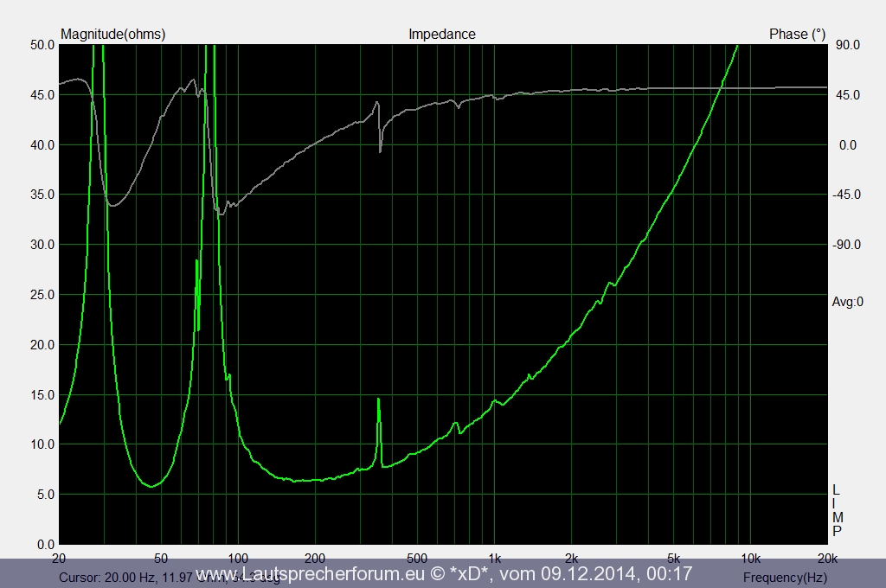The width and height of the screenshot is (886, 588).
Task: Click the Avg:0 indicator
Action: (x=847, y=302)
